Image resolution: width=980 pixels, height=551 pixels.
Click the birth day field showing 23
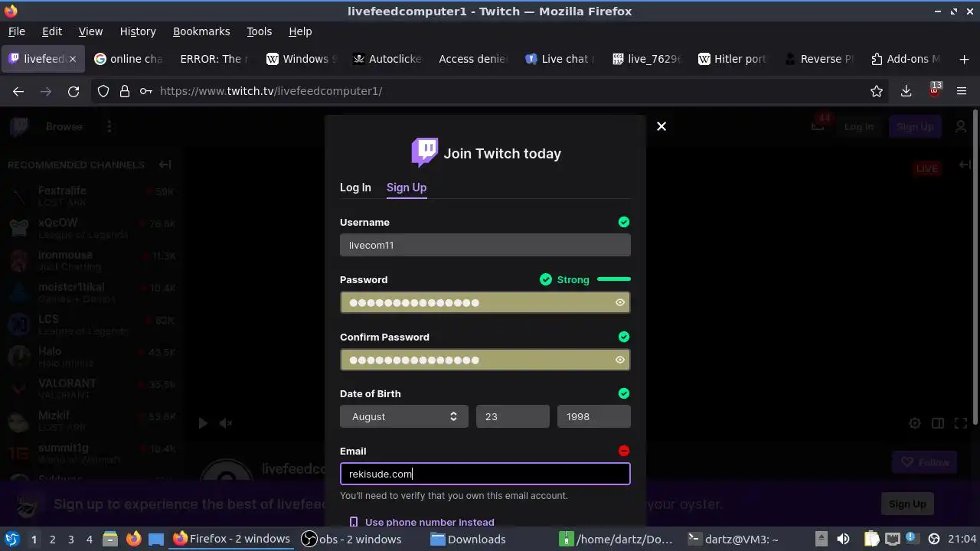click(x=513, y=416)
